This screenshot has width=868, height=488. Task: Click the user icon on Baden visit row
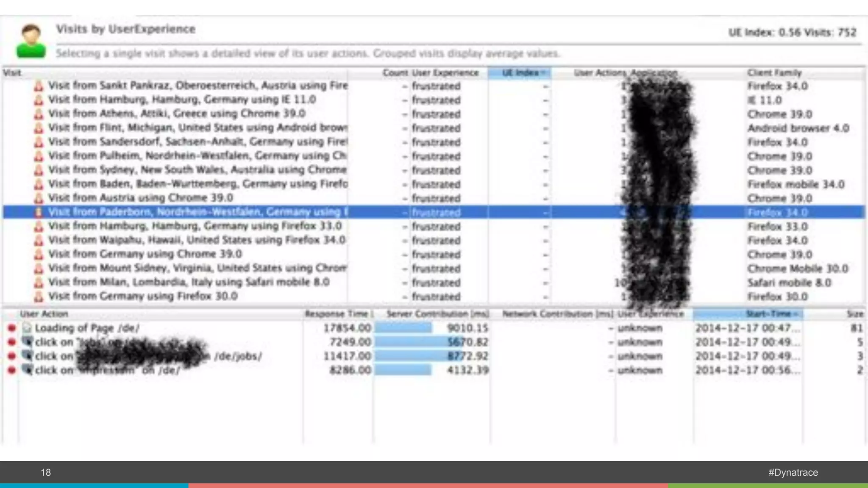click(39, 184)
